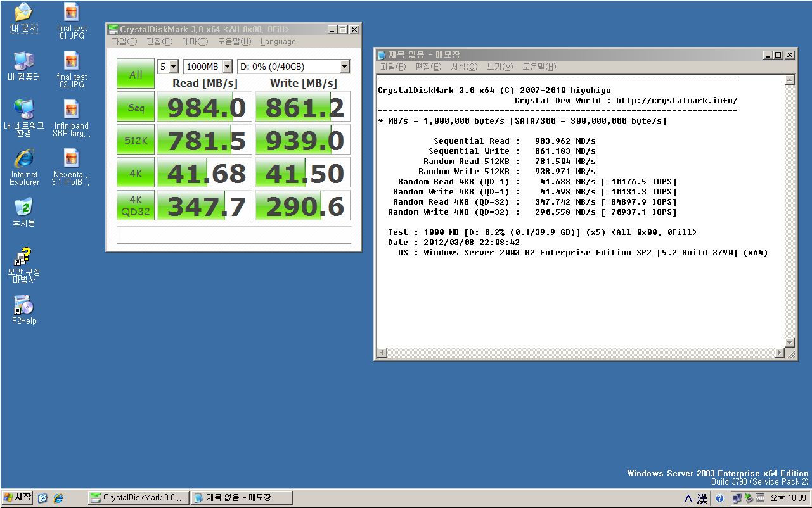Switch to CrystalDiskMark taskbar button

(138, 498)
